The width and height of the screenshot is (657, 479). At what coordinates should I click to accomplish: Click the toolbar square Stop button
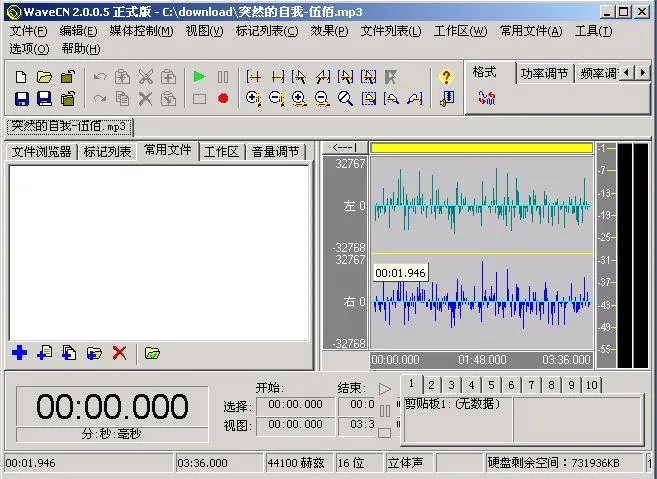point(199,99)
